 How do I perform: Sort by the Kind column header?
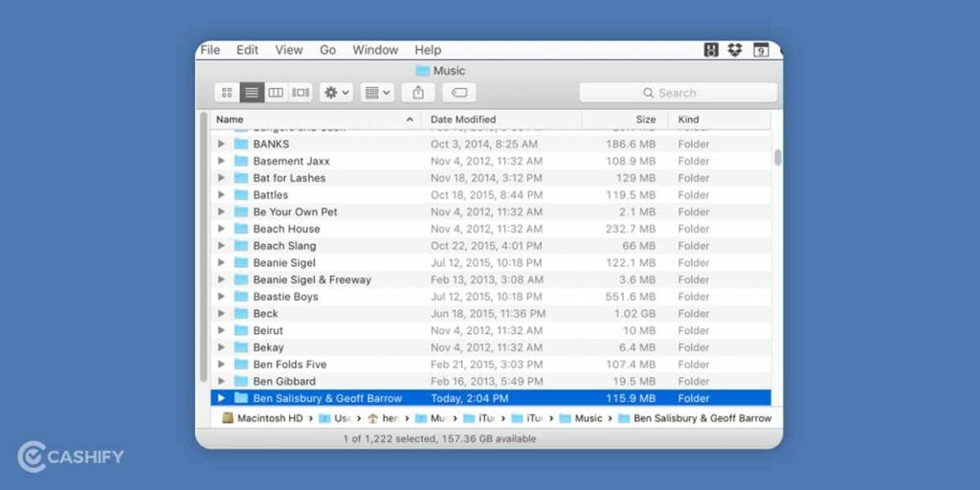tap(720, 120)
